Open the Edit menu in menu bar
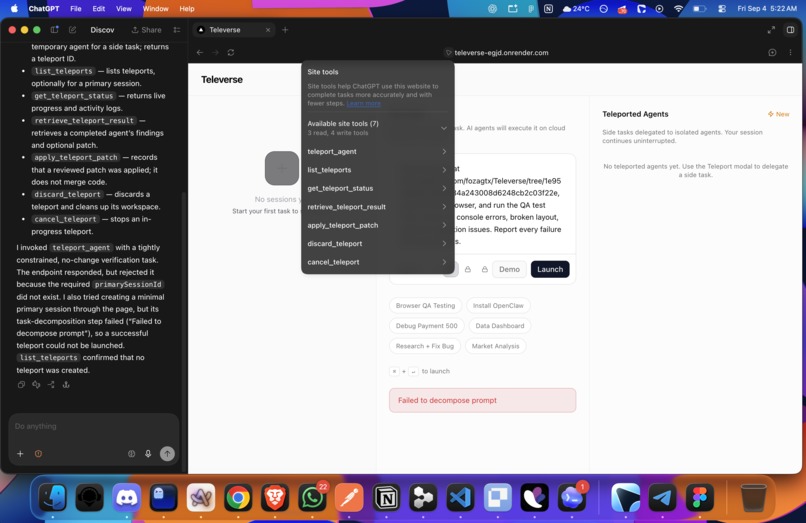806x523 pixels. pos(99,9)
